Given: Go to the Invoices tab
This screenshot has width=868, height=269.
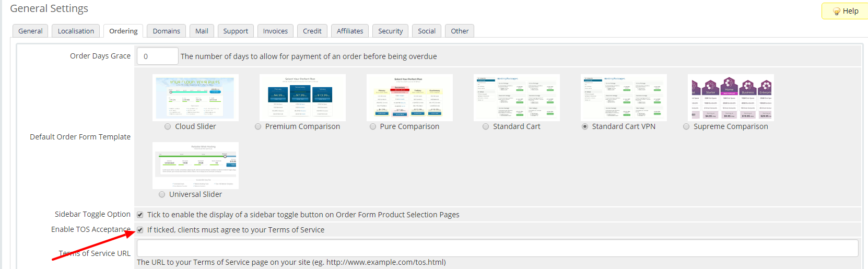Looking at the screenshot, I should 275,31.
